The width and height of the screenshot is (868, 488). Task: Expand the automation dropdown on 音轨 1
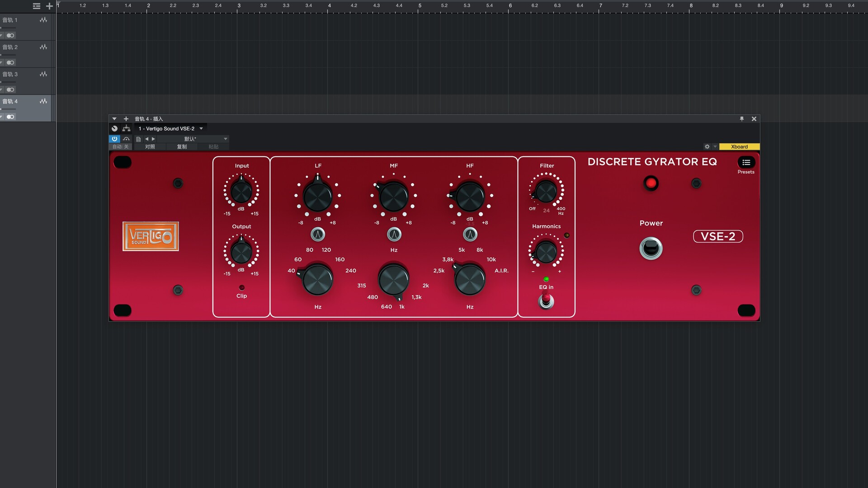1,35
